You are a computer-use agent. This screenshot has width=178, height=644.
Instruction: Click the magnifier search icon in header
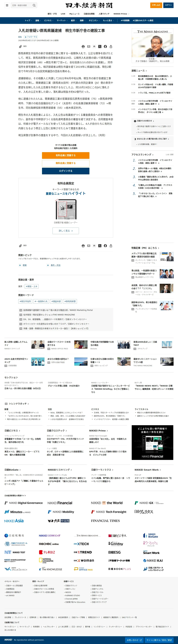pyautogui.click(x=34, y=5)
